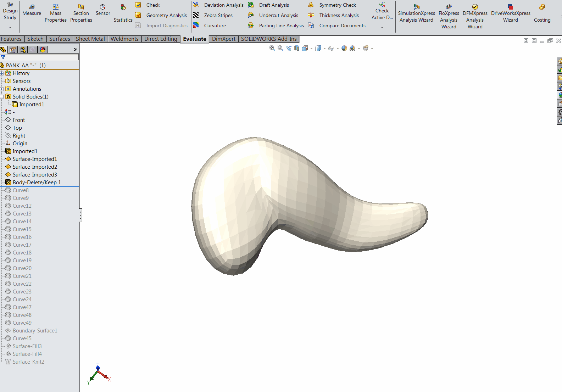Screen dimensions: 562x392
Task: Toggle Section View icon
Action: click(297, 48)
